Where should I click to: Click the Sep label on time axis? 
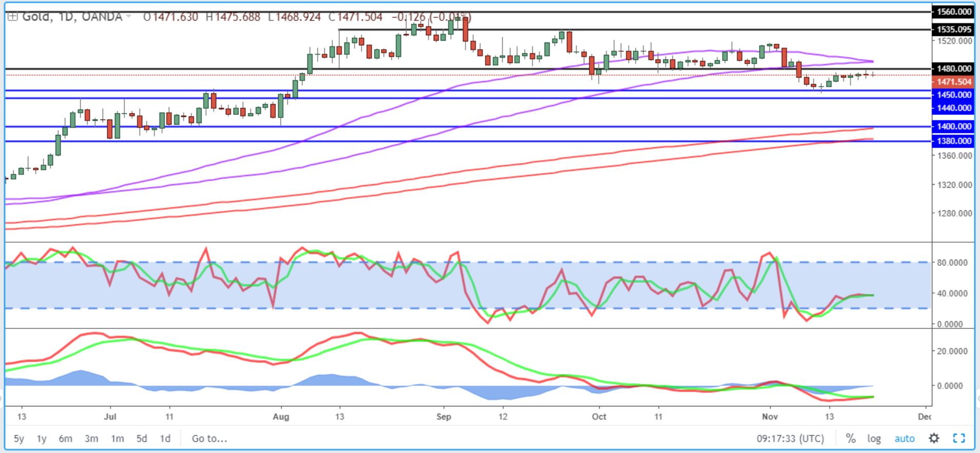point(444,417)
